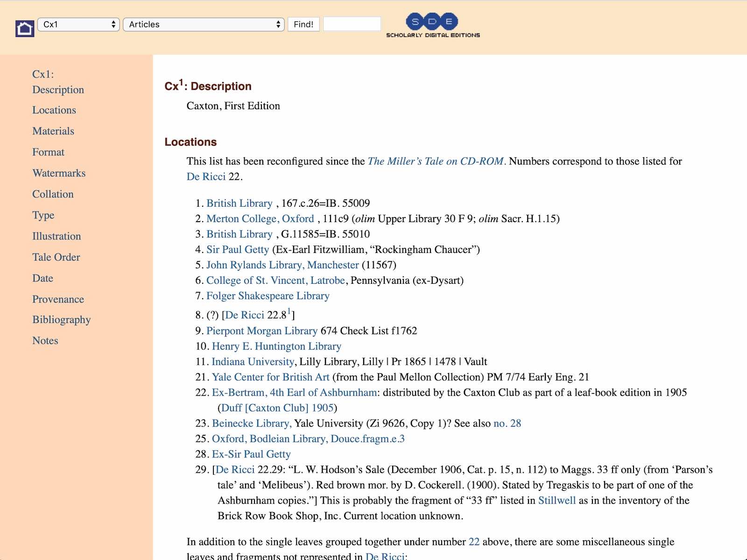
Task: Click Ex-Sir Paul Getty link in item 28
Action: (x=251, y=454)
